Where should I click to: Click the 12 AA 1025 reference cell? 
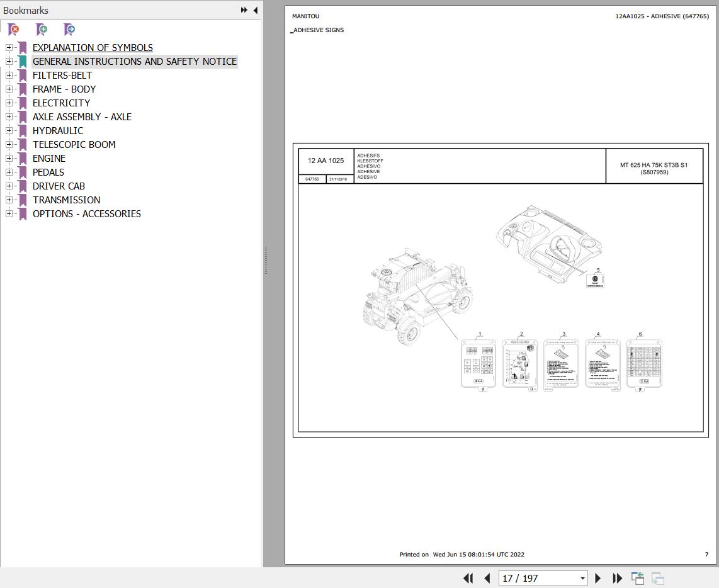(326, 161)
